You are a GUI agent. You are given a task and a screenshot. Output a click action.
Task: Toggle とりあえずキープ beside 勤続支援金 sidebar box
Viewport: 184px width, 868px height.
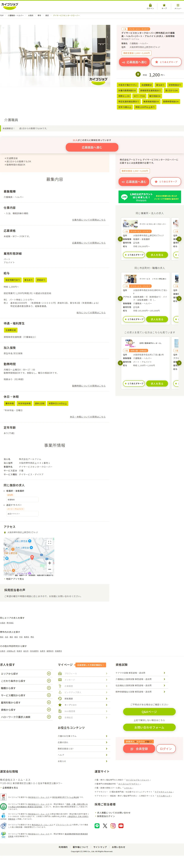click(165, 182)
